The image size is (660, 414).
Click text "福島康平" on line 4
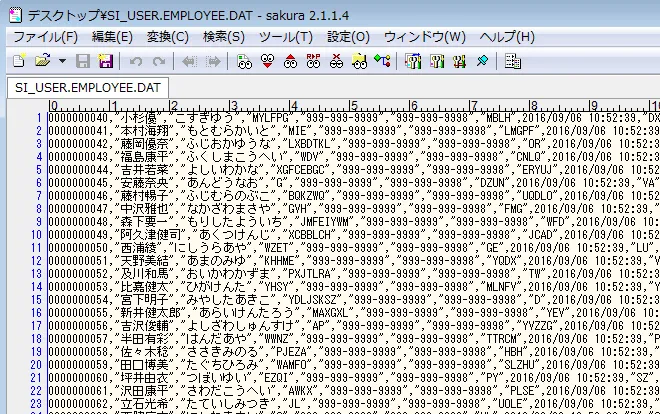[144, 157]
